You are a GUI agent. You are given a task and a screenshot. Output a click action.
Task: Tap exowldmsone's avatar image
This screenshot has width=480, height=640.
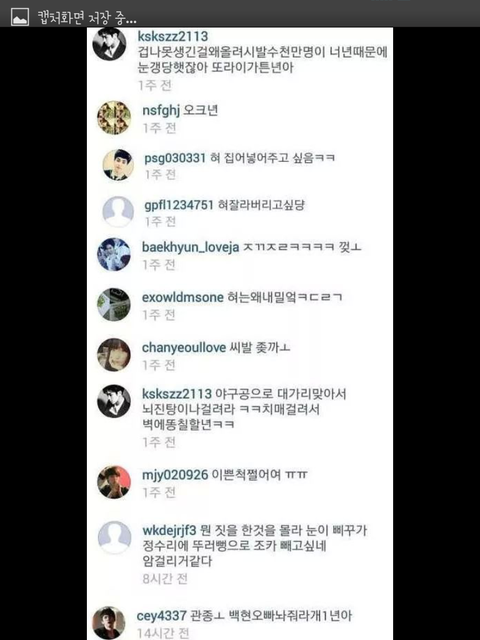[x=114, y=304]
